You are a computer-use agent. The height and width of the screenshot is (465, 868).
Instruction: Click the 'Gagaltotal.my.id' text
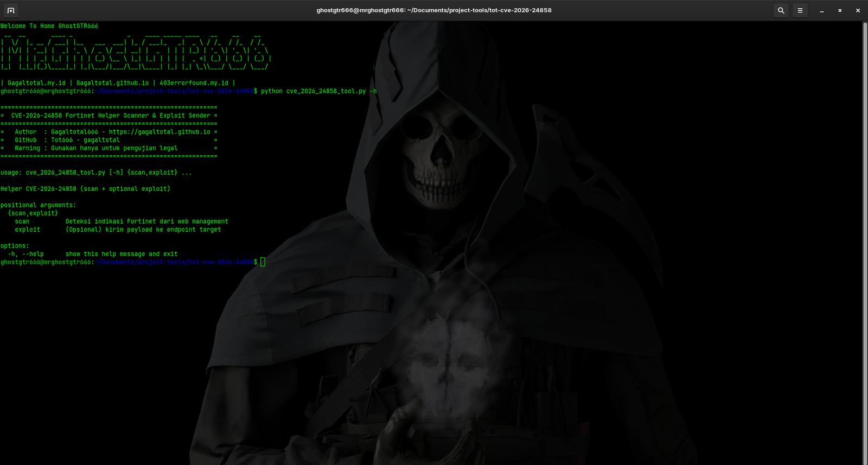pyautogui.click(x=36, y=83)
